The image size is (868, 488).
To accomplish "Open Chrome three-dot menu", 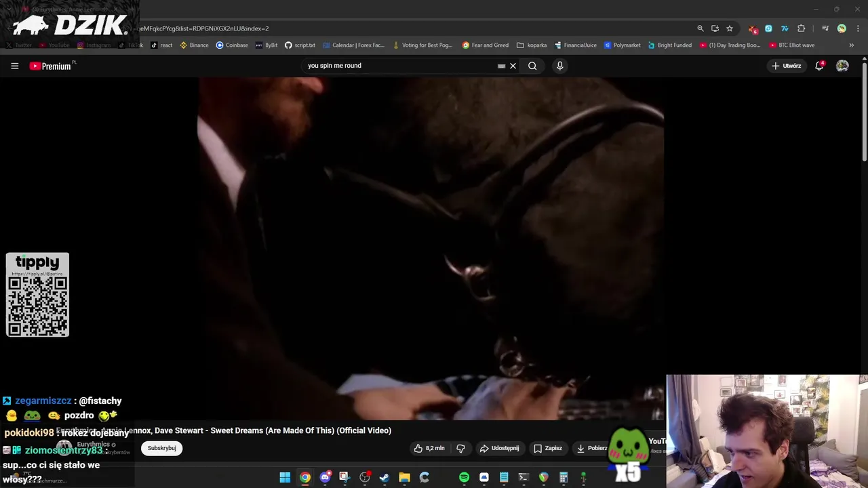I will pos(859,28).
